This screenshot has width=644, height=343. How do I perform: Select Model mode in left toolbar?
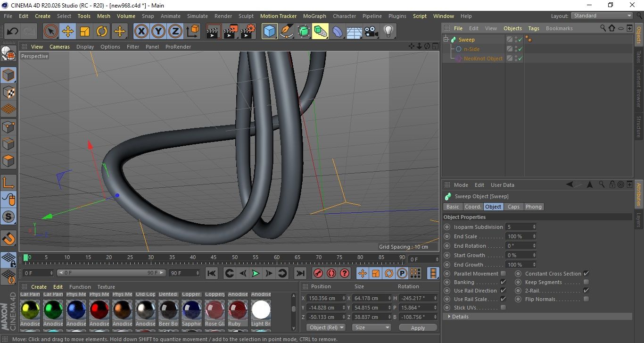pos(8,75)
